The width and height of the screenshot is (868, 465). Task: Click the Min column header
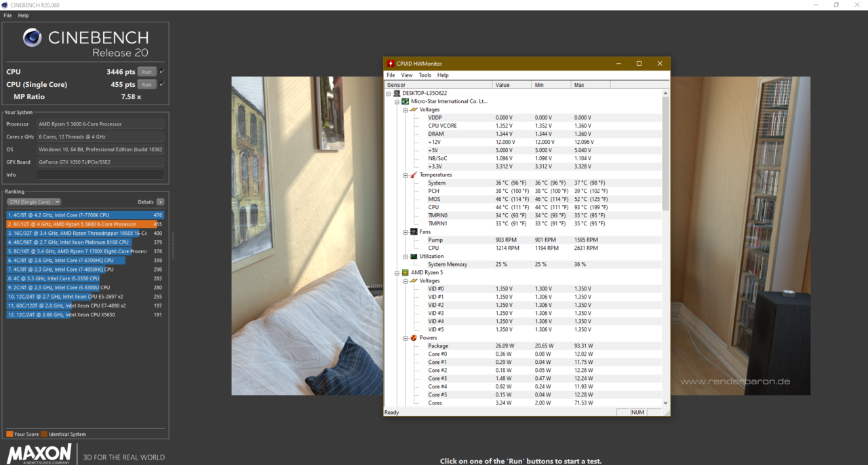click(x=551, y=85)
